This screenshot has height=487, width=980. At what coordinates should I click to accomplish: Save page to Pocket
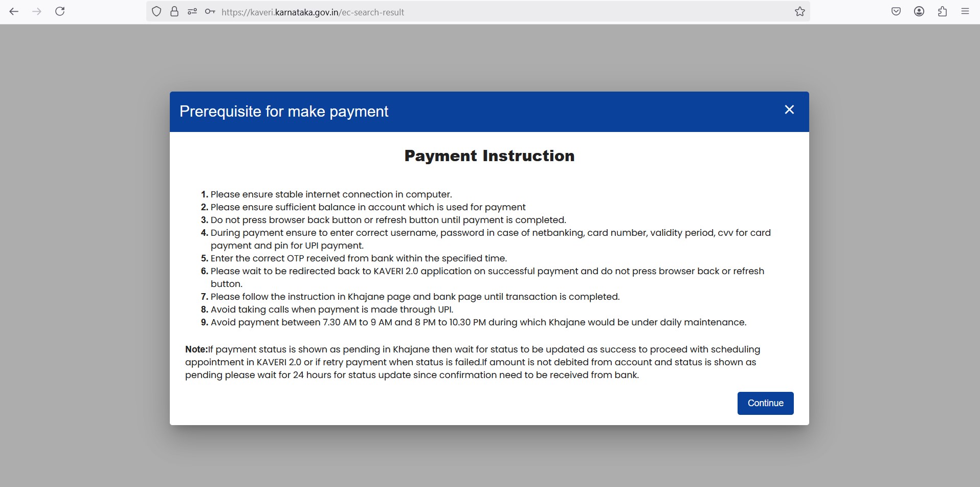tap(896, 11)
